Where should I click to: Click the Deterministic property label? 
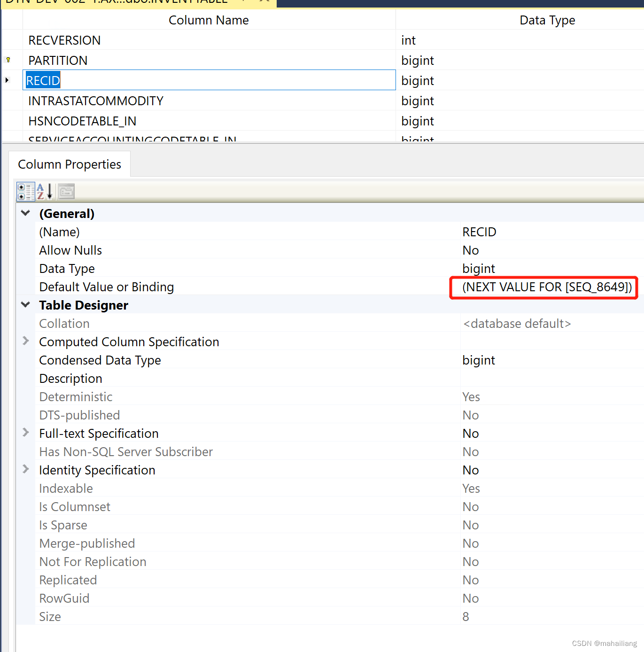(x=76, y=397)
